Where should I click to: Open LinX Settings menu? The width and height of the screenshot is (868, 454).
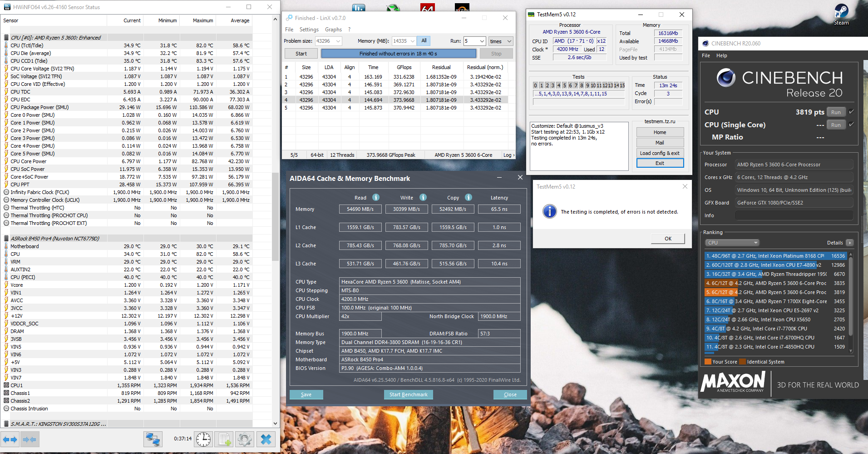[x=309, y=30]
